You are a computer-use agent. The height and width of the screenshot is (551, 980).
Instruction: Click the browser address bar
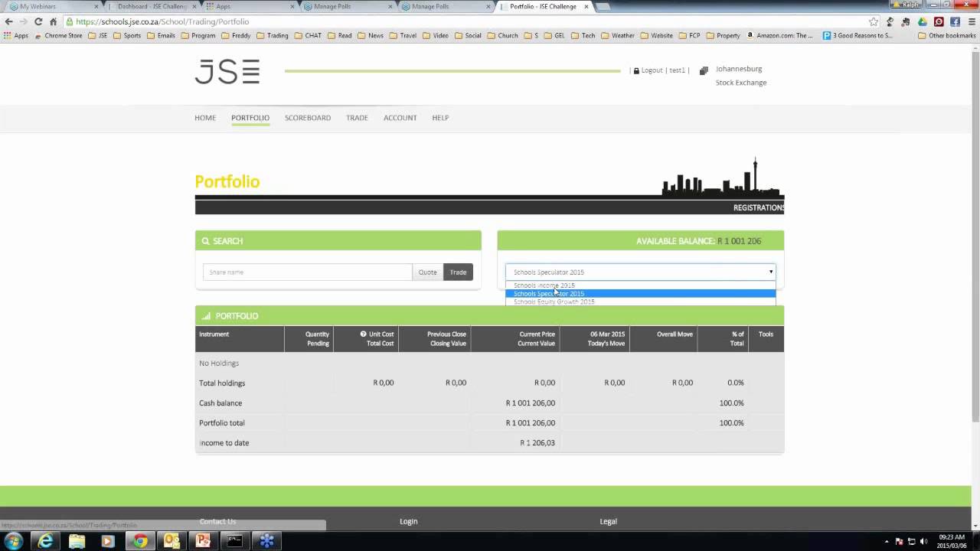[x=469, y=21]
